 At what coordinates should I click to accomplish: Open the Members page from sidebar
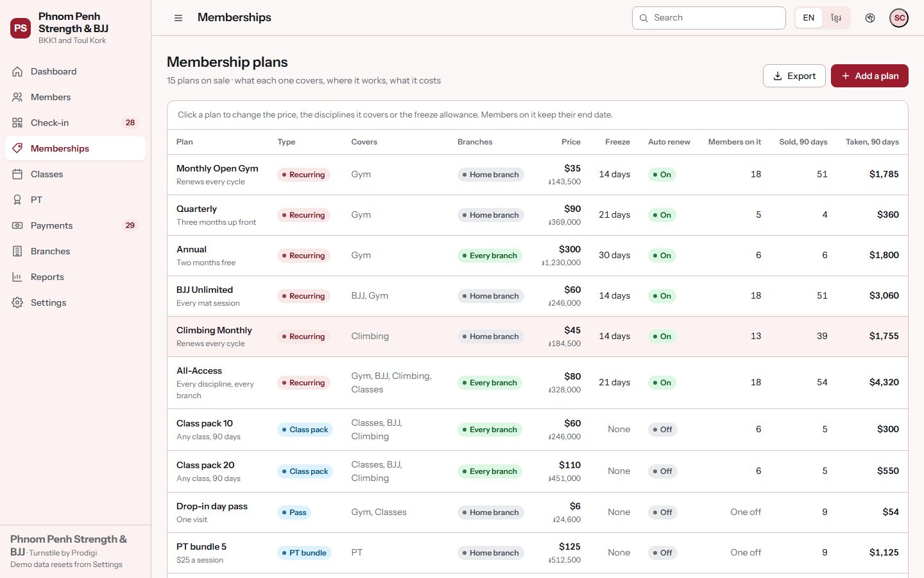click(75, 97)
